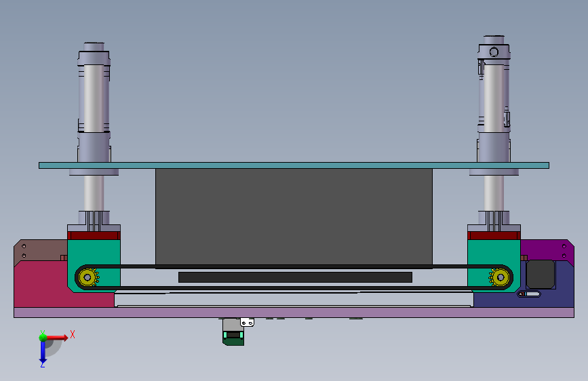
Task: Select the dark red strip above right bracket
Action: click(x=494, y=235)
